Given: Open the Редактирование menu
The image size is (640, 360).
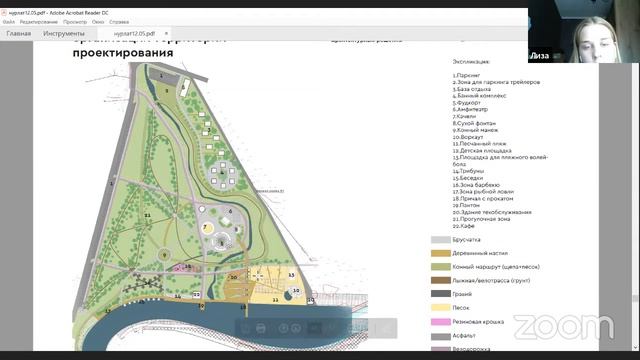Looking at the screenshot, I should click(39, 22).
